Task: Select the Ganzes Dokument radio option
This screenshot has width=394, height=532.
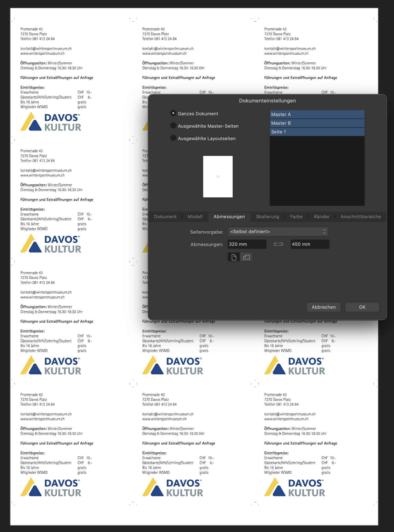Action: click(x=173, y=113)
